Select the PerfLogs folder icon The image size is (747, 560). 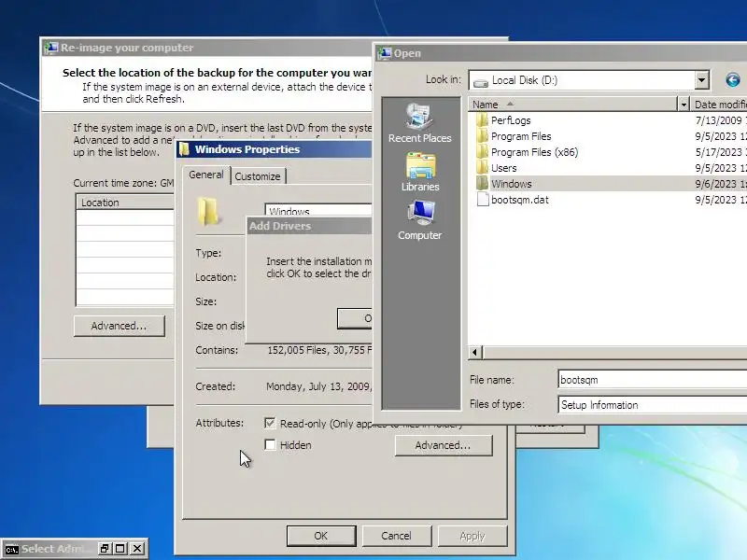click(482, 120)
